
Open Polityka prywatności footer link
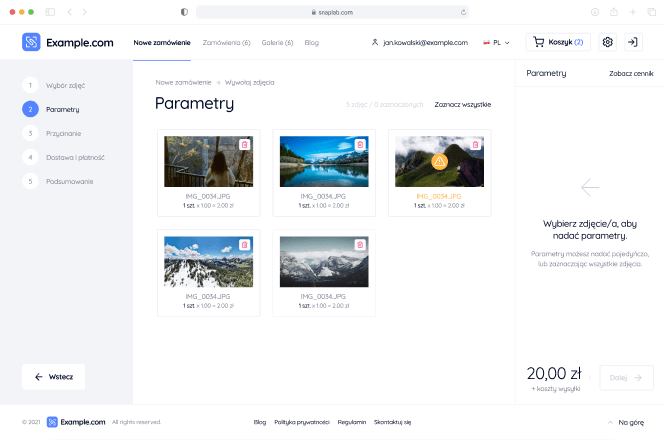pyautogui.click(x=302, y=422)
